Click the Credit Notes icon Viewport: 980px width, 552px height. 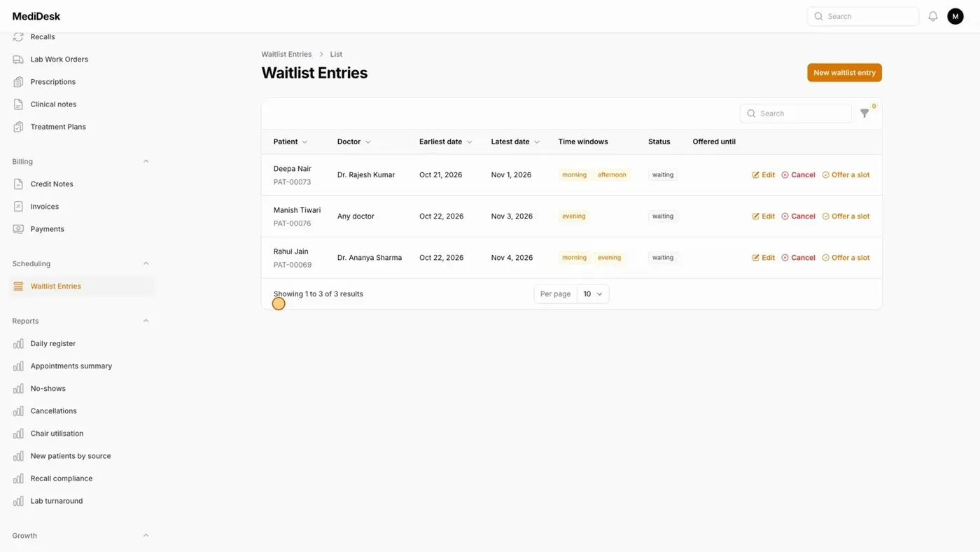[18, 184]
